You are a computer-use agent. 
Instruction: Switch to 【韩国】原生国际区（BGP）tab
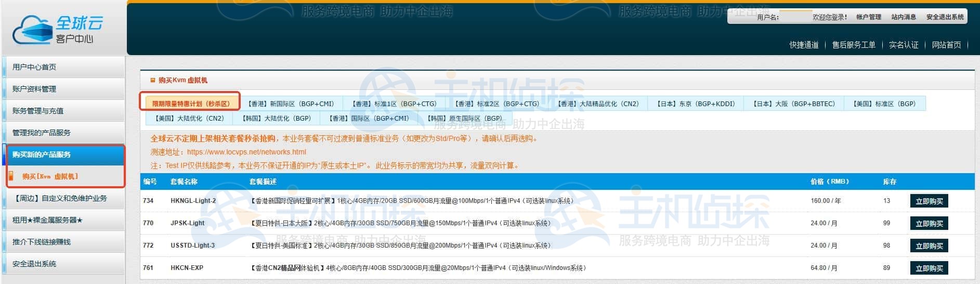pos(464,118)
